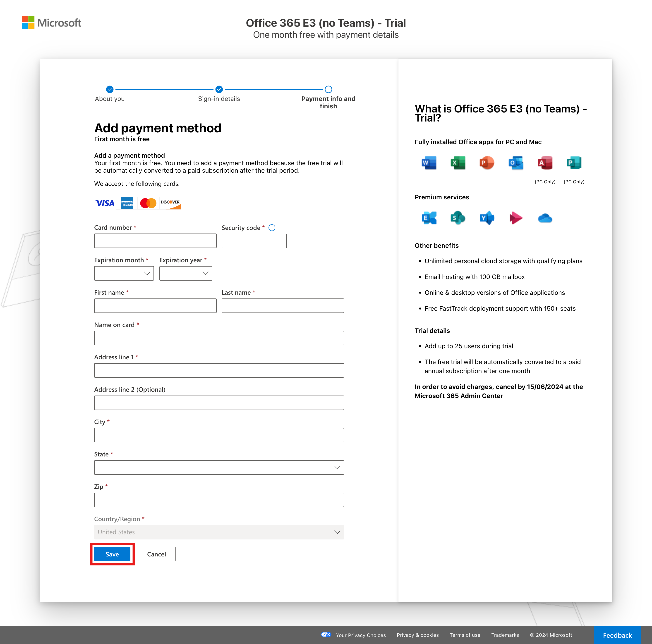Focus the Address line 2 optional field

click(x=219, y=403)
